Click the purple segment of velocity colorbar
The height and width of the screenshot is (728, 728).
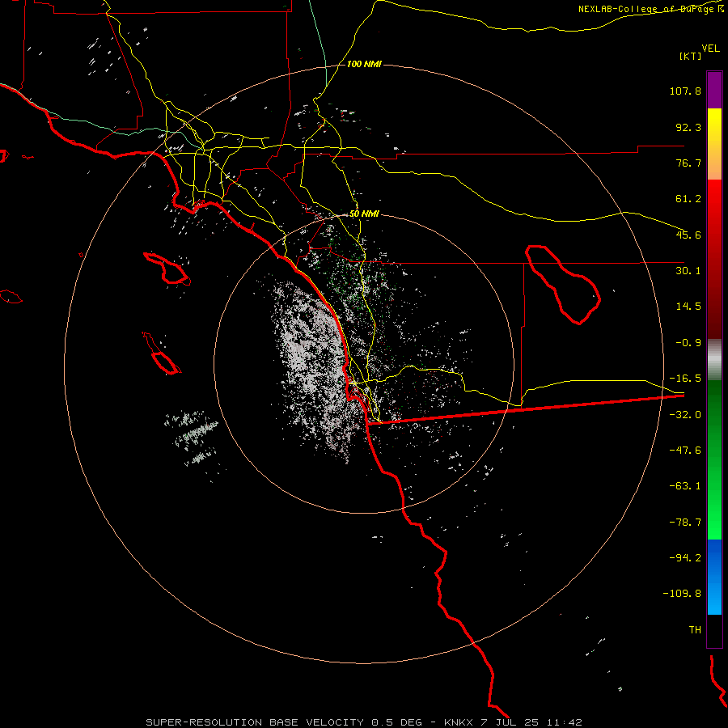tap(714, 91)
